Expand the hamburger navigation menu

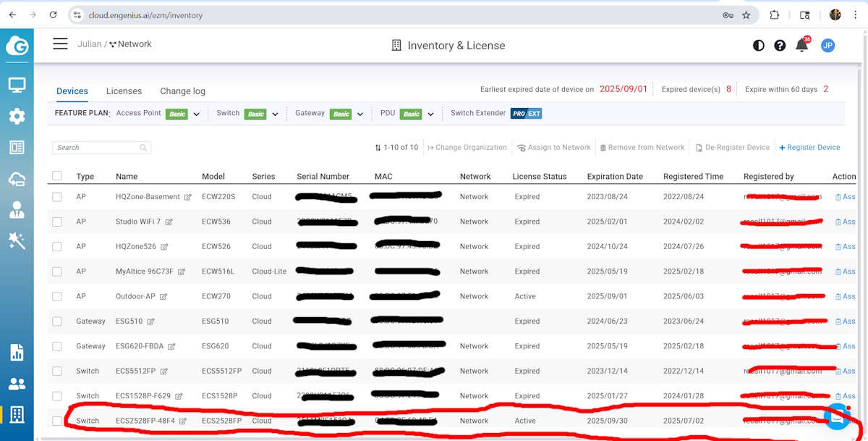click(x=60, y=44)
